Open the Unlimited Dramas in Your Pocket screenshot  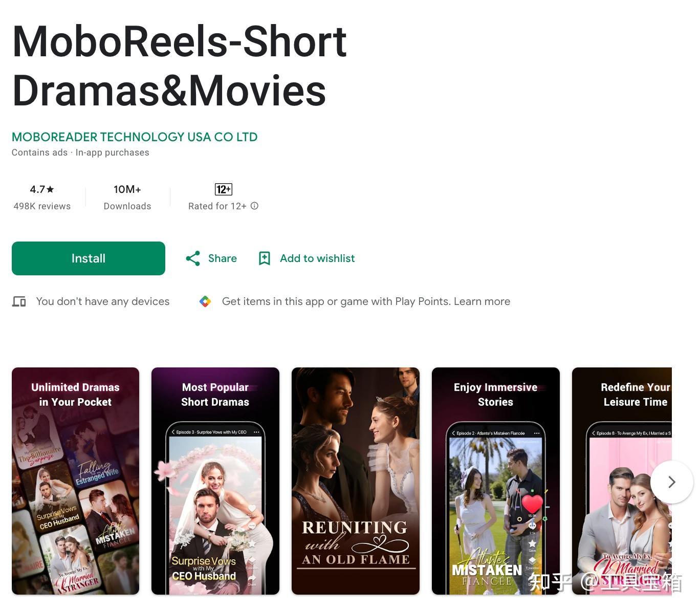76,481
